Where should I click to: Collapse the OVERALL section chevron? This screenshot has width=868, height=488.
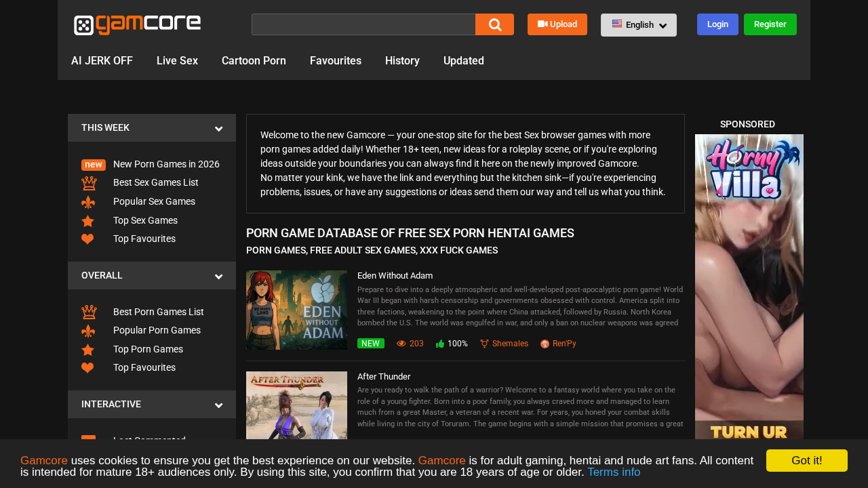(x=218, y=276)
